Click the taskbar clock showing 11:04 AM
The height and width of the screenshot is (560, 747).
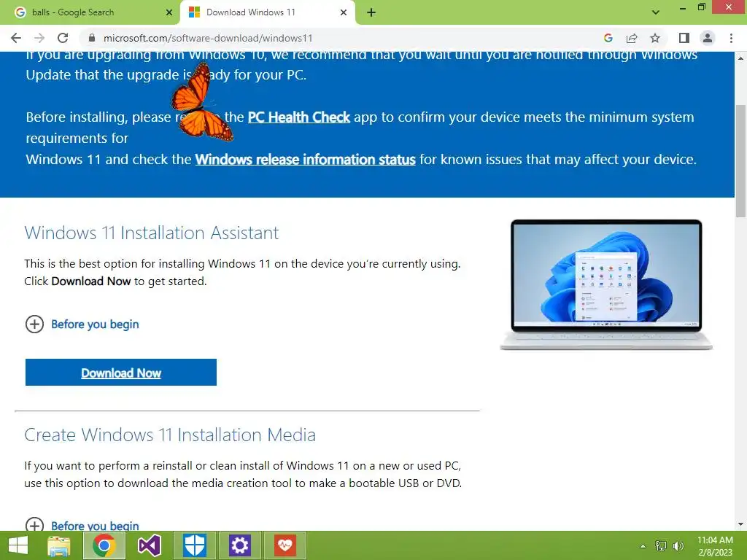[715, 546]
